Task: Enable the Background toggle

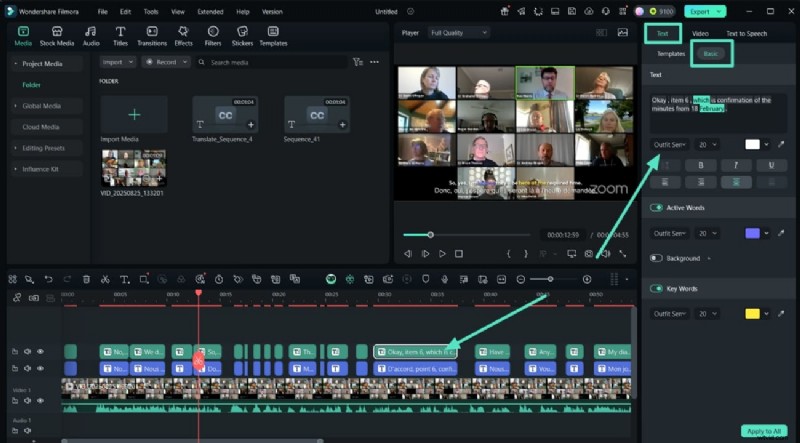Action: click(x=657, y=258)
